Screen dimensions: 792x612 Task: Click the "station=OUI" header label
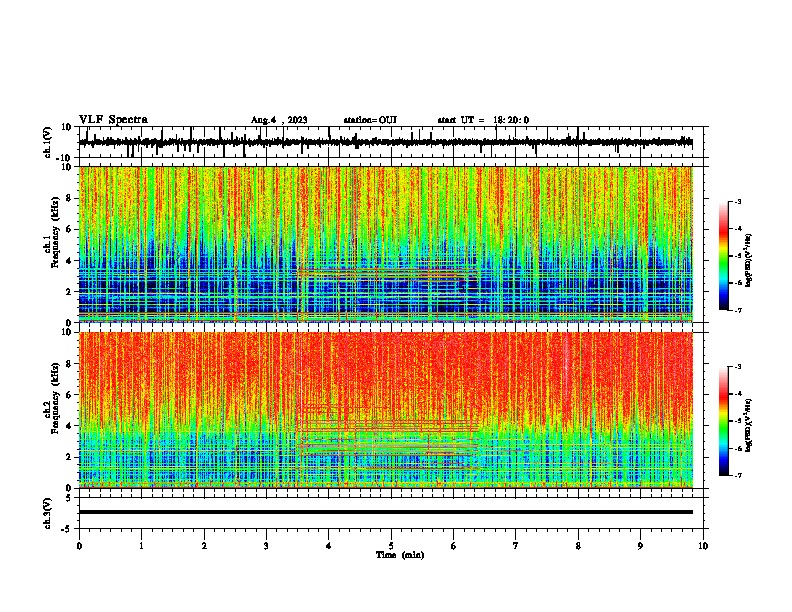(x=370, y=120)
